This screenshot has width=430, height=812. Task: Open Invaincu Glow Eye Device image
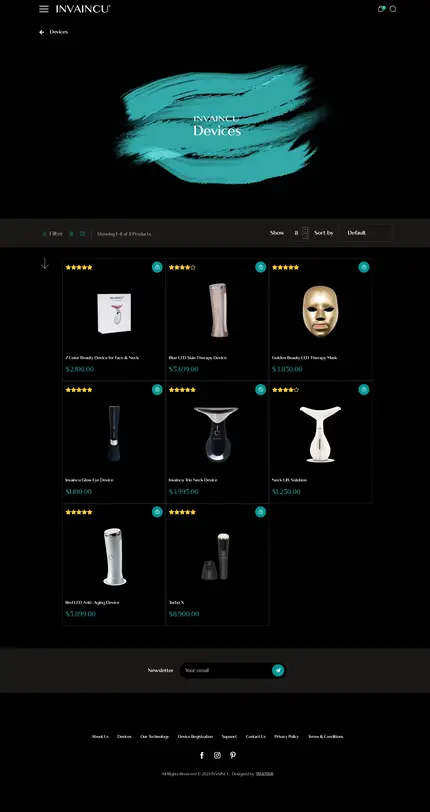coord(114,433)
